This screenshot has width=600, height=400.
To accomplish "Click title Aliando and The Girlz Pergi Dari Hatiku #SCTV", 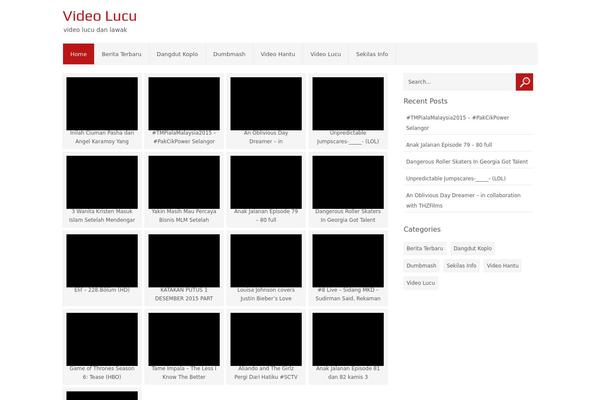I will (x=266, y=372).
